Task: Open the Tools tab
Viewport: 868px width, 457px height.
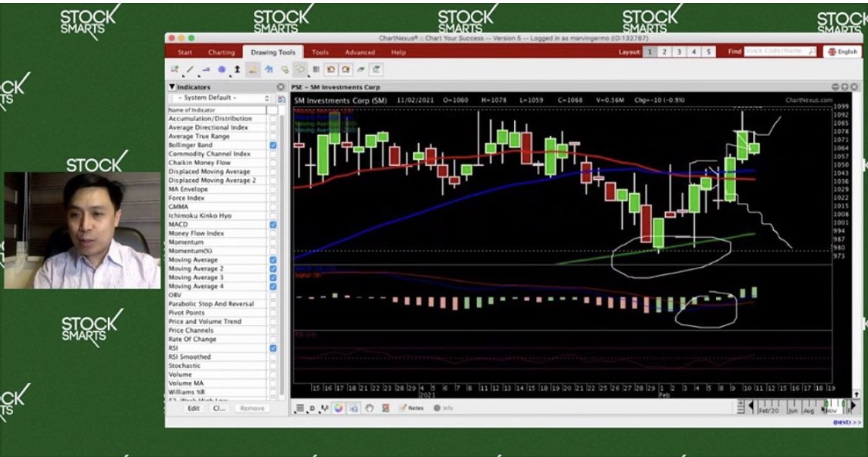Action: click(320, 52)
